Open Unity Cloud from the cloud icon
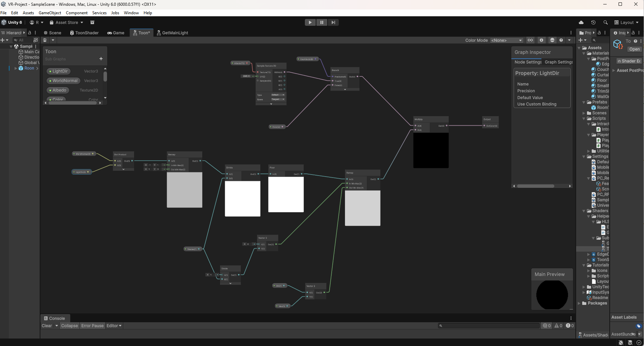The image size is (644, 346). point(581,22)
